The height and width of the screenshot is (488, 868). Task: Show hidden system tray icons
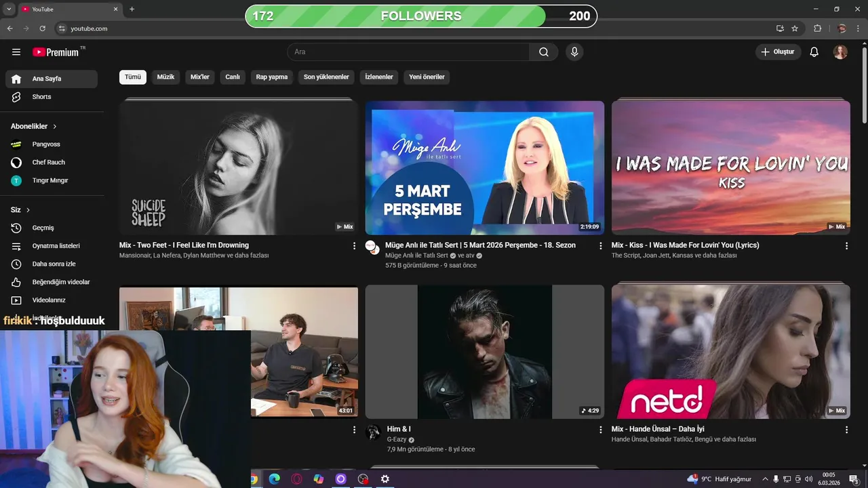pos(765,479)
